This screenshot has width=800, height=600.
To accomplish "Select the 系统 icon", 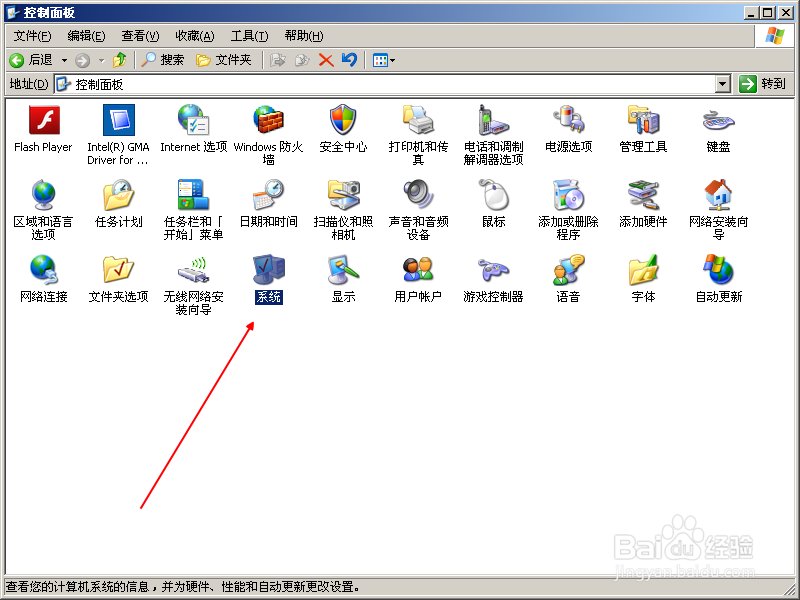I will pyautogui.click(x=268, y=271).
